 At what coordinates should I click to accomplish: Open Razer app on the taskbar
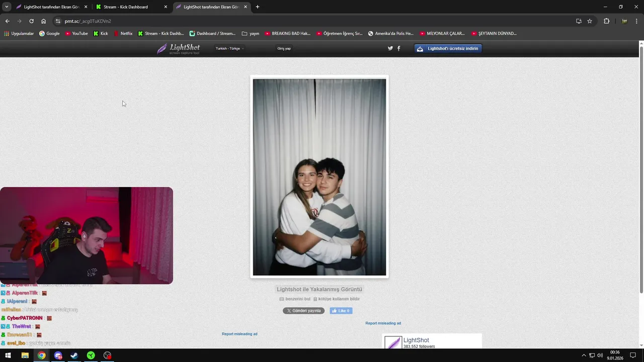pos(91,355)
